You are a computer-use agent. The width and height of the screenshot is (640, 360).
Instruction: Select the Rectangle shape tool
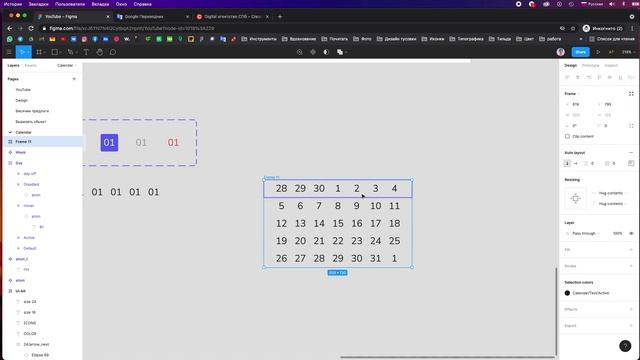[54, 52]
